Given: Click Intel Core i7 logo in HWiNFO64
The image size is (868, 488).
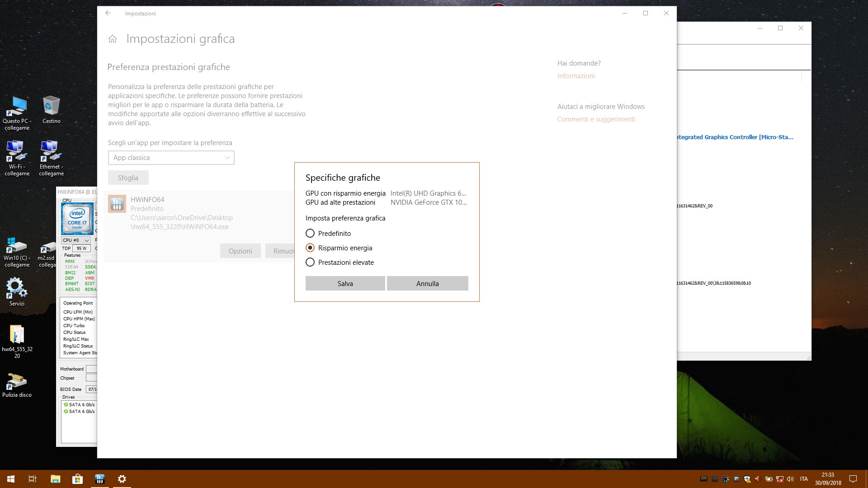Looking at the screenshot, I should [x=77, y=218].
